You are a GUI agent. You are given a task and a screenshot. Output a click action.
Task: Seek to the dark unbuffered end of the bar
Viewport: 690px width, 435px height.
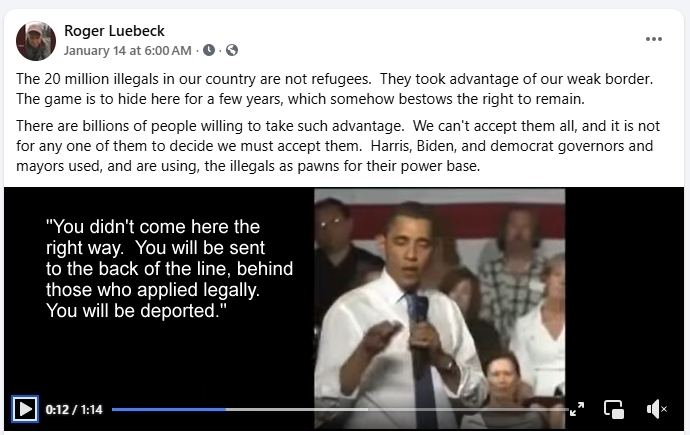click(x=468, y=409)
